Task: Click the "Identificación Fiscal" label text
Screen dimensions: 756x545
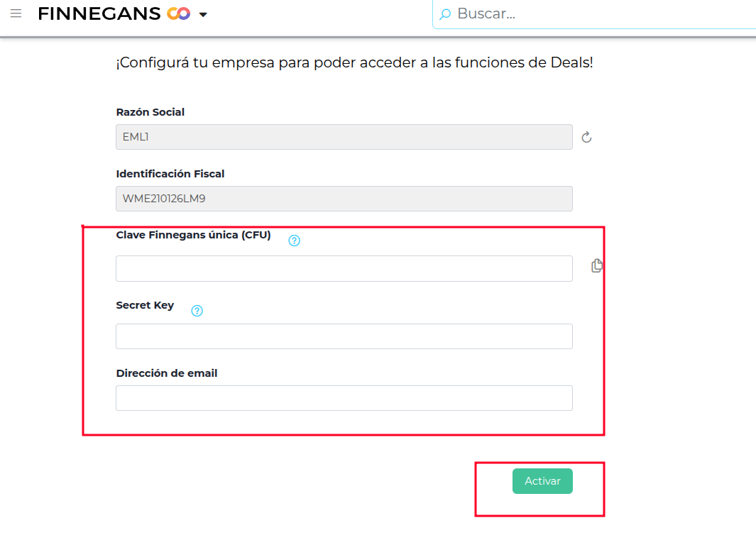Action: point(170,173)
